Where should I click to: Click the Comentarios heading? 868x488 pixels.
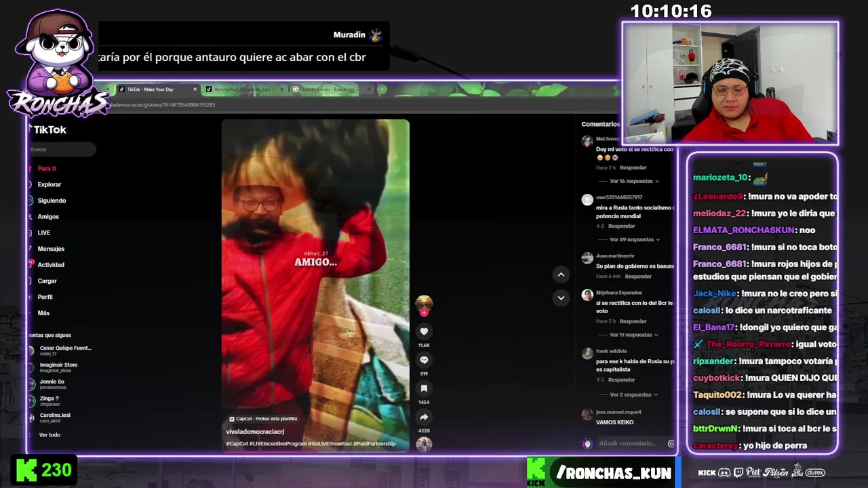pyautogui.click(x=600, y=124)
